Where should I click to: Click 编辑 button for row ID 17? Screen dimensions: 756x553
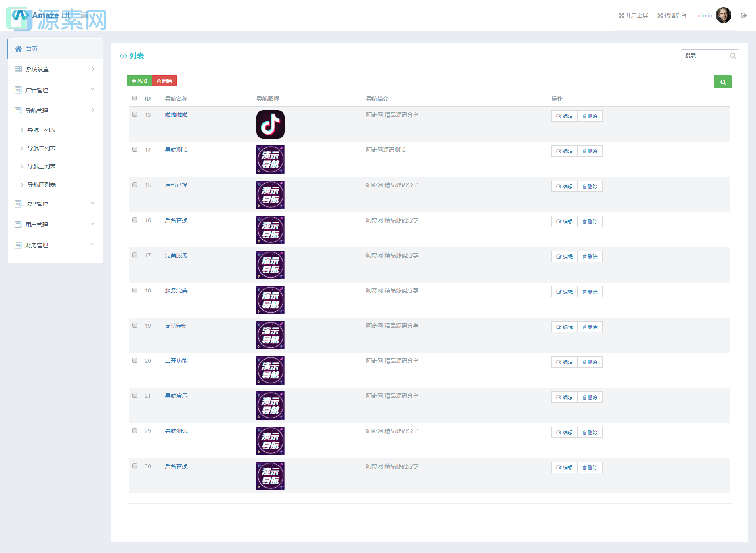click(564, 257)
